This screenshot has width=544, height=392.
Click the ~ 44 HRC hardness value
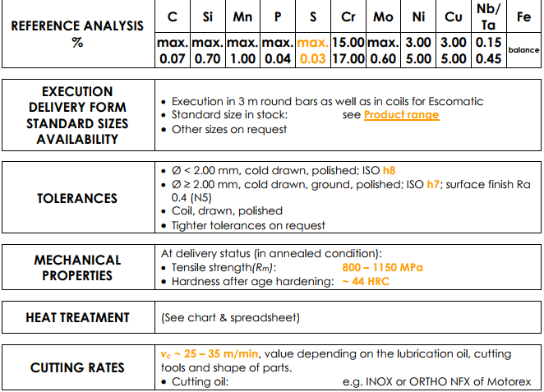[366, 281]
